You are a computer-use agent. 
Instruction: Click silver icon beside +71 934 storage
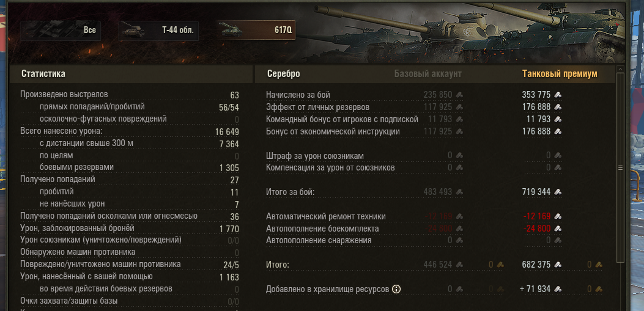[x=558, y=289]
